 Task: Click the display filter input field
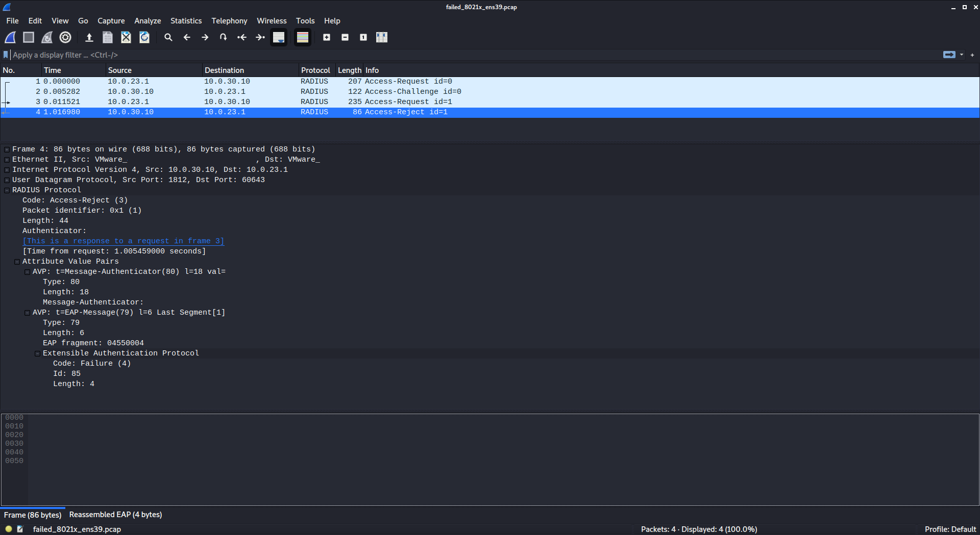pos(459,55)
